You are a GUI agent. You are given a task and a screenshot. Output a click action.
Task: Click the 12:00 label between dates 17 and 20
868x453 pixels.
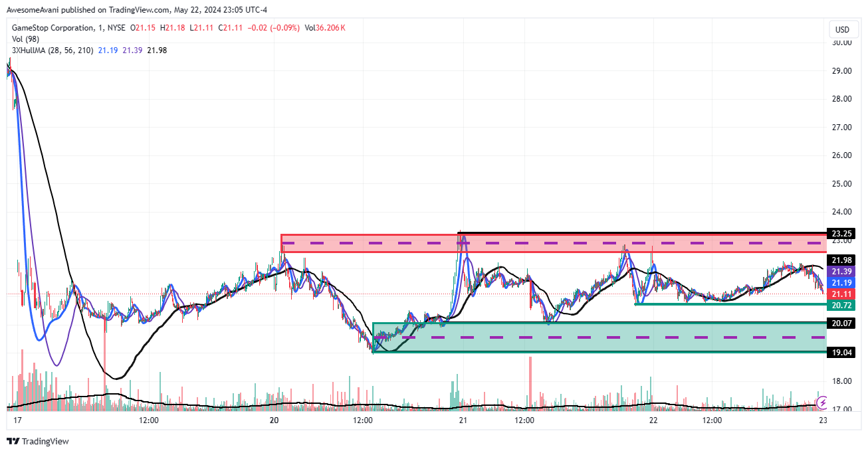tap(148, 420)
